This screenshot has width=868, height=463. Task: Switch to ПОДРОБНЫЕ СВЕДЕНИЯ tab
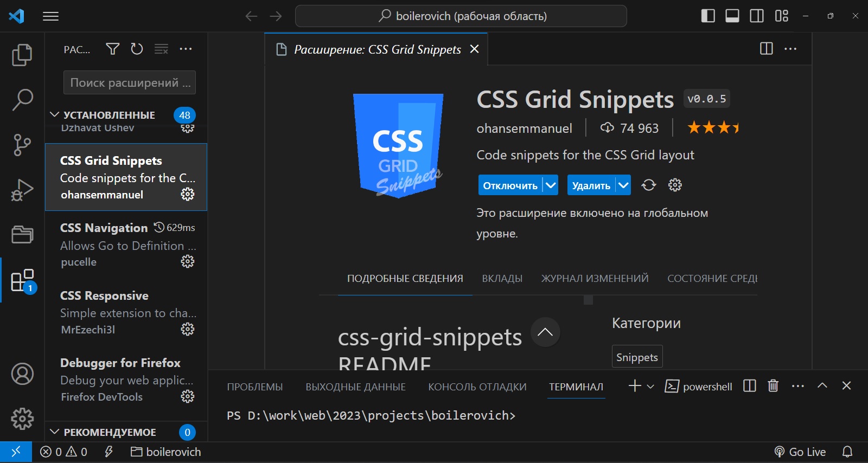click(405, 279)
